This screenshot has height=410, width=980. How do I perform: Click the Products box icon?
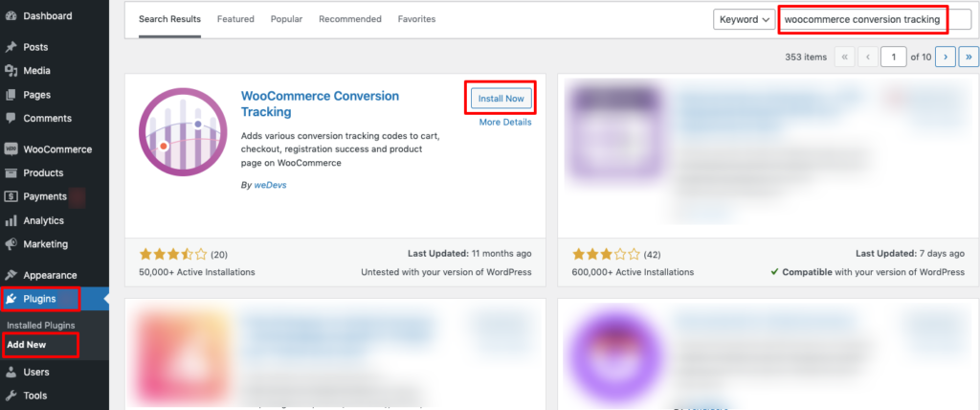coord(11,172)
